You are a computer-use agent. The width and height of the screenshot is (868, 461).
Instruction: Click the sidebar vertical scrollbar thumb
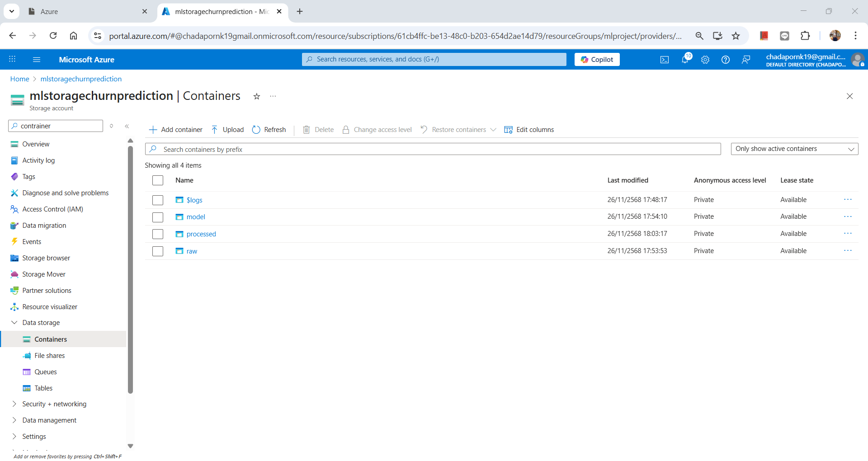[130, 270]
